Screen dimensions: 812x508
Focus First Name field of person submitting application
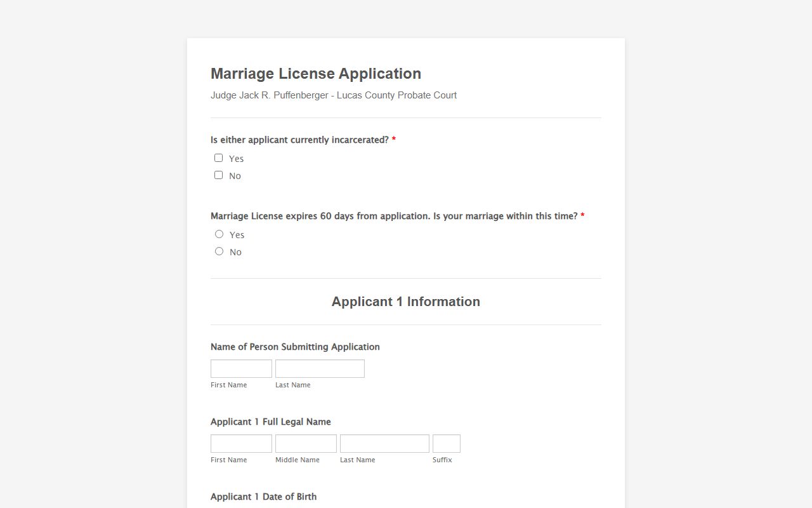[241, 368]
